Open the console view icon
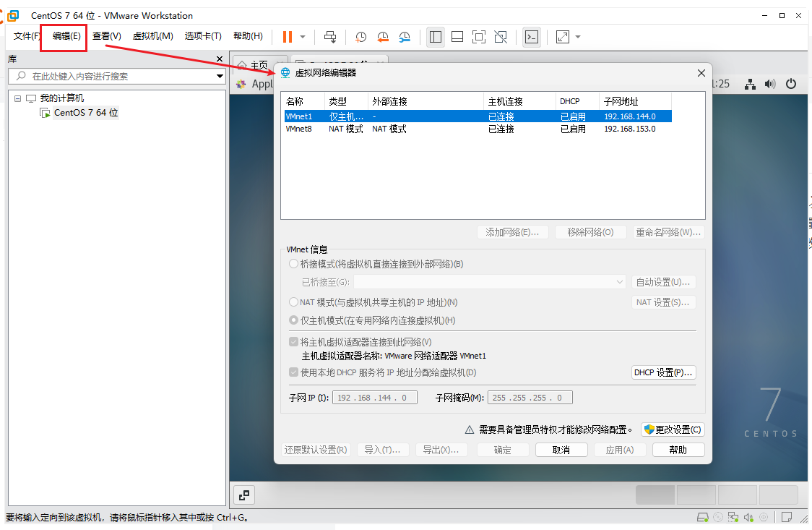This screenshot has height=530, width=812. coord(532,37)
